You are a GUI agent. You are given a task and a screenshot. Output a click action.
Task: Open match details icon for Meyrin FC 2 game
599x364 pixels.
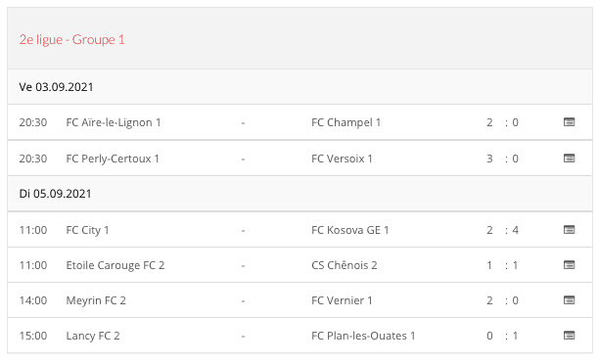570,299
